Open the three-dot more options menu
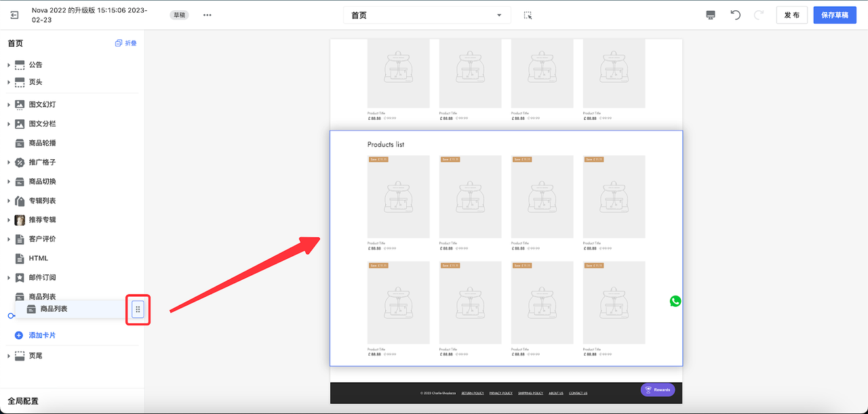 click(208, 15)
